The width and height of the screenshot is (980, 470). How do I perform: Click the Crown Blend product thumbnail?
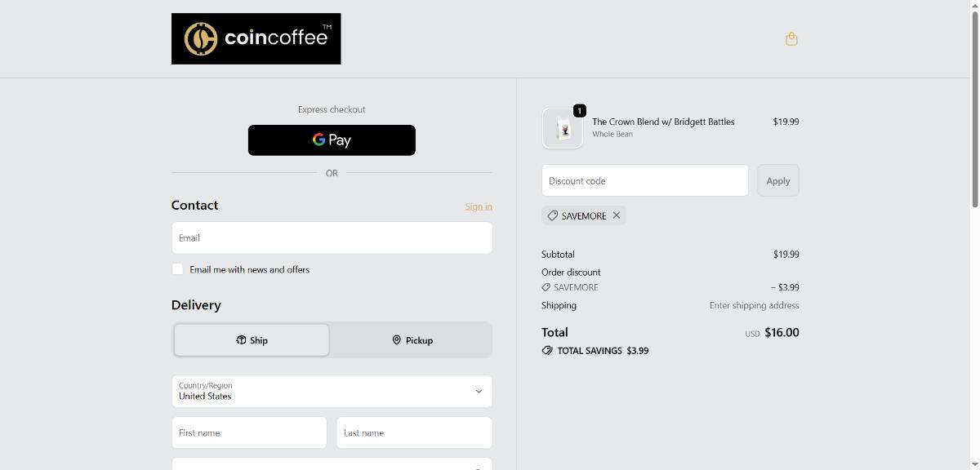coord(563,128)
